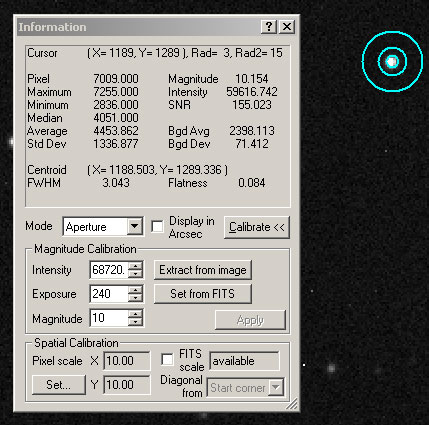Decrease the calibration Magnitude spinner value
The image size is (429, 425).
point(135,322)
